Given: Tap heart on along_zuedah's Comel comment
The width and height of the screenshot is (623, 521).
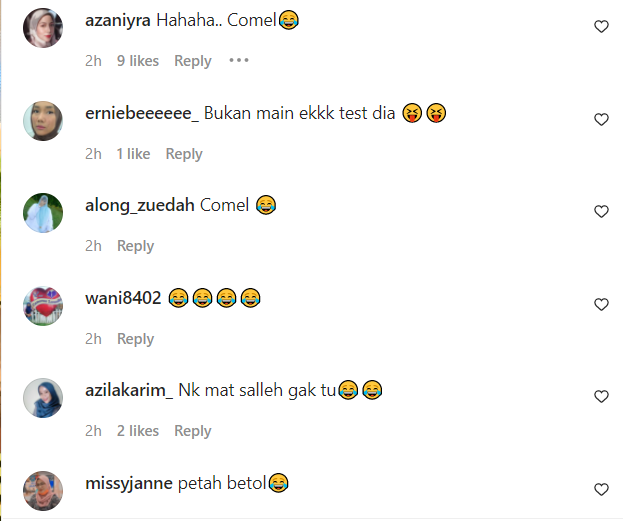Looking at the screenshot, I should click(x=601, y=211).
